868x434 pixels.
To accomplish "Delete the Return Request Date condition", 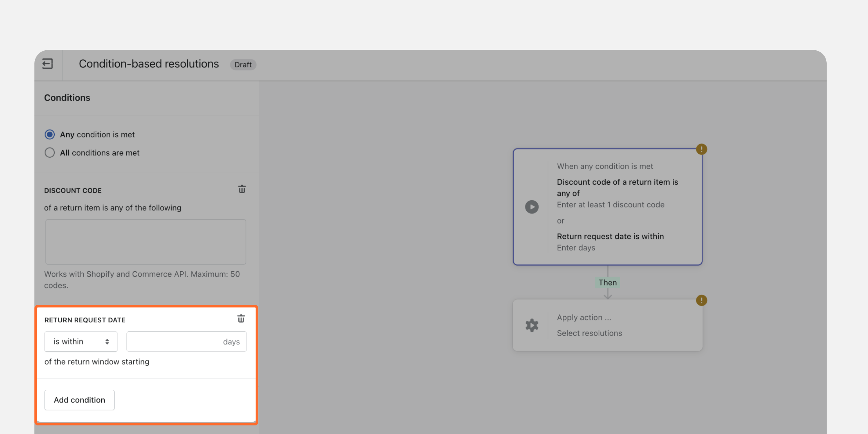I will [x=241, y=319].
